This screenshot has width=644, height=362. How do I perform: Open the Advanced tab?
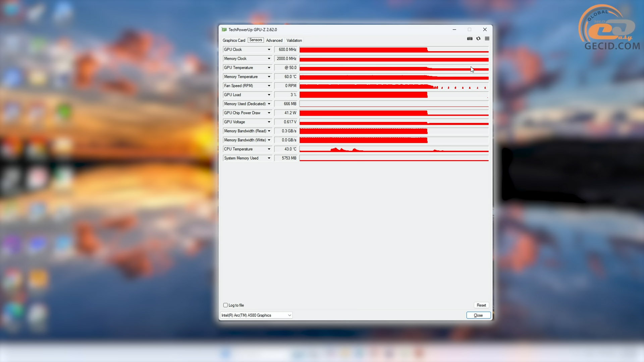click(x=274, y=40)
